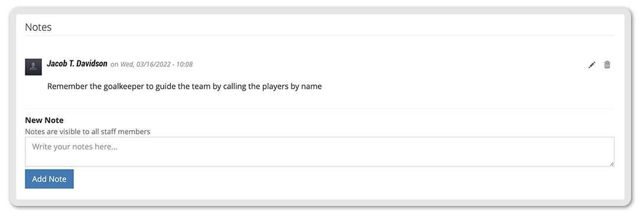Place cursor in the New Note field
This screenshot has height=222, width=644.
[x=320, y=152]
